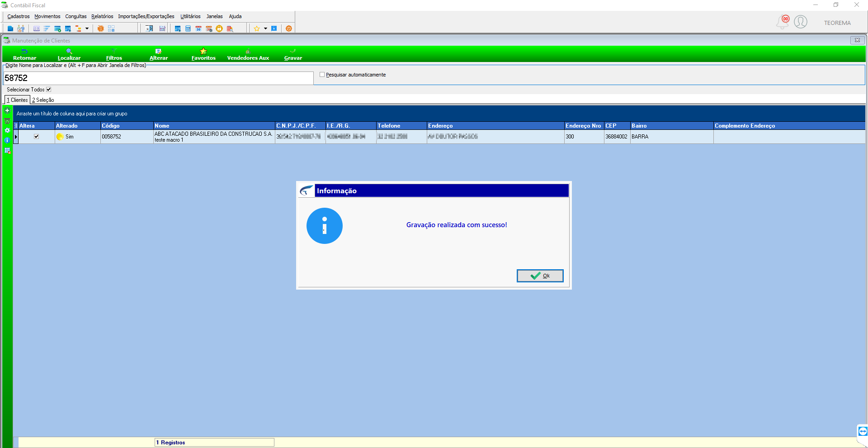Click the Bairro column header
This screenshot has width=868, height=448.
point(672,126)
